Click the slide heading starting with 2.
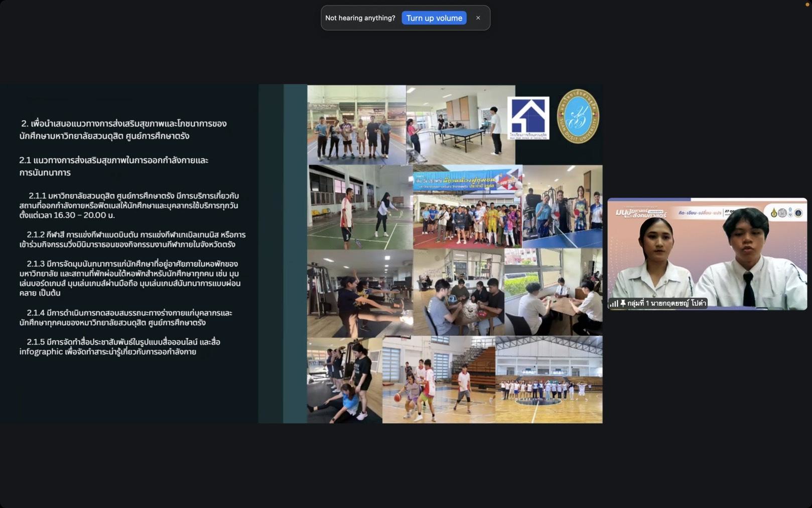Viewport: 812px width, 508px height. click(123, 130)
